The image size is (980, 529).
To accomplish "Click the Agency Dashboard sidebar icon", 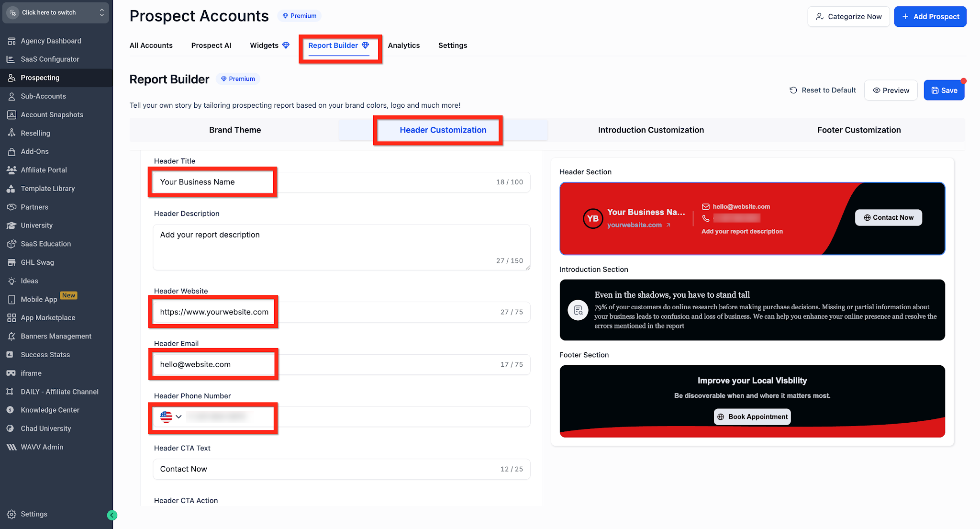I will (x=11, y=41).
